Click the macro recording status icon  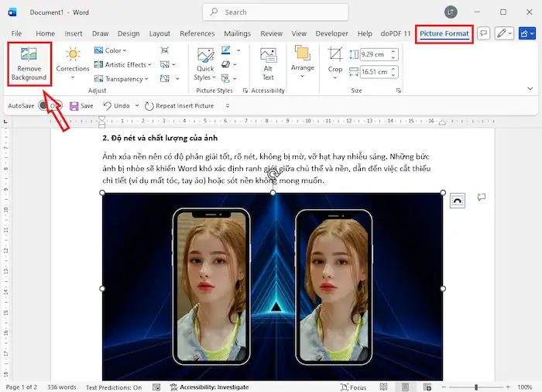[x=156, y=387]
